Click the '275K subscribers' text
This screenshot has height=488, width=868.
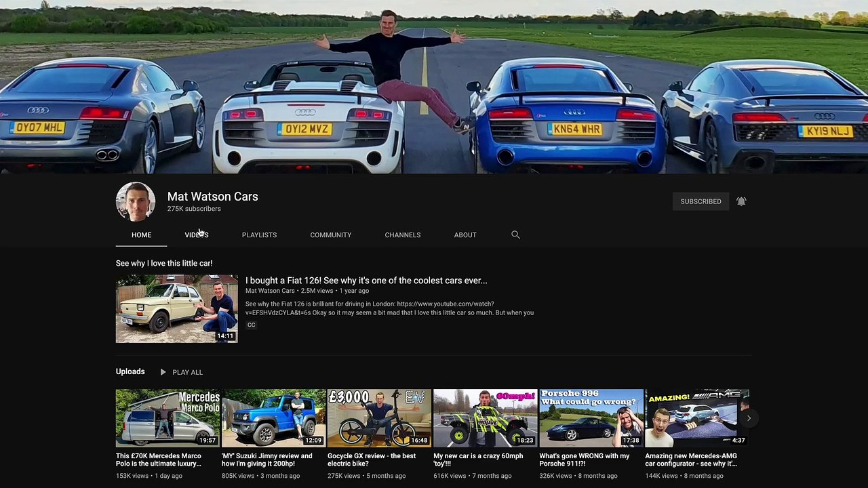tap(194, 209)
